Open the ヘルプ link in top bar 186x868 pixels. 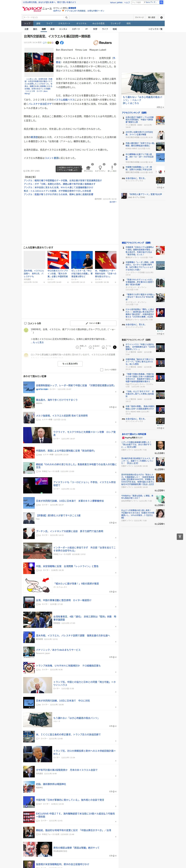coord(127,2)
